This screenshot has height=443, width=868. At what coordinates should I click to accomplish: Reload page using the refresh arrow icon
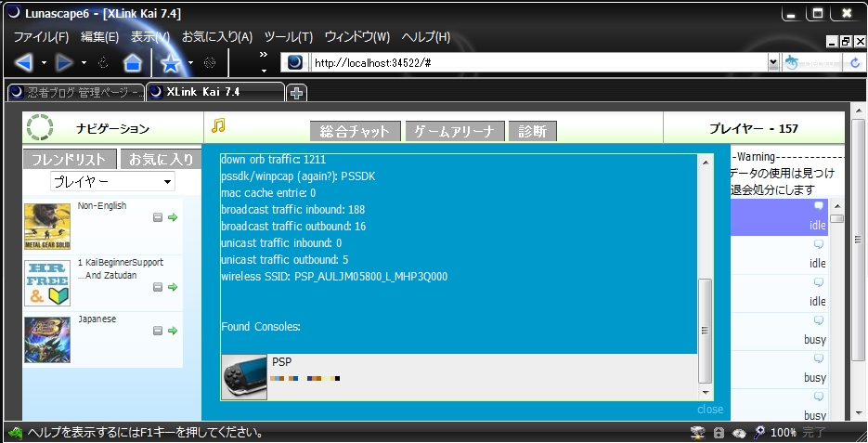tap(855, 63)
